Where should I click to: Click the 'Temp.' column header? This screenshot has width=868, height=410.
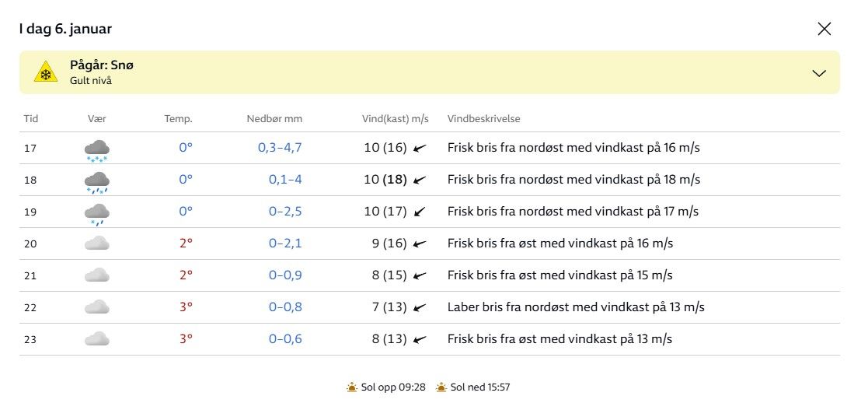tap(178, 118)
